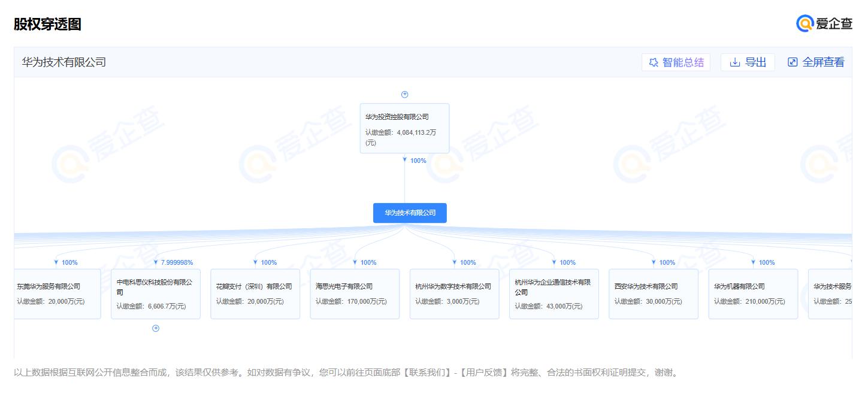
Task: Click 100% label under 华为投资控股有限公司
Action: 418,161
